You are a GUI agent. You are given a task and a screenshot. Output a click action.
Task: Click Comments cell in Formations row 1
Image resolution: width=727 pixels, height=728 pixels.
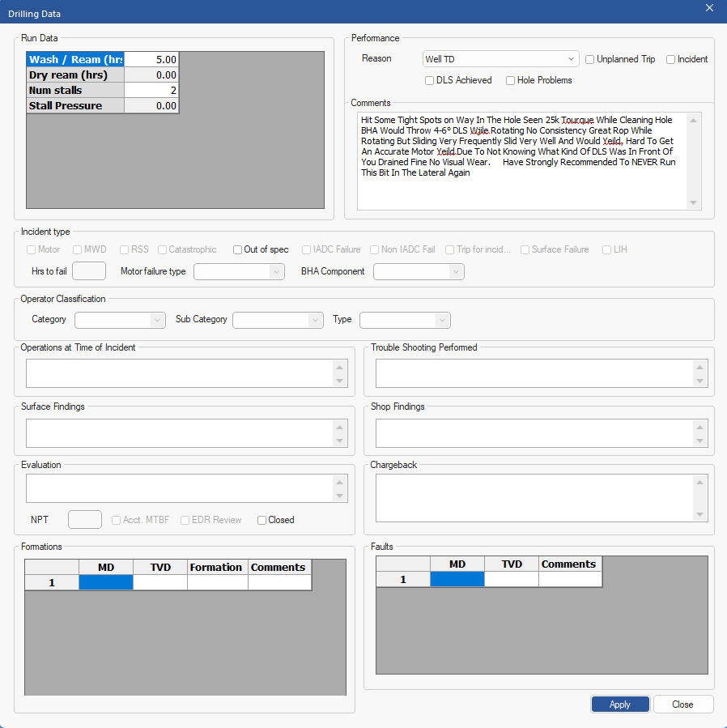pyautogui.click(x=280, y=582)
